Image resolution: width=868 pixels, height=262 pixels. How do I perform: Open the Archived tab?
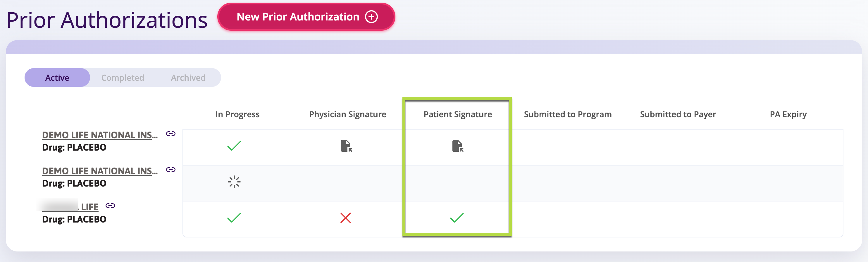click(x=187, y=77)
